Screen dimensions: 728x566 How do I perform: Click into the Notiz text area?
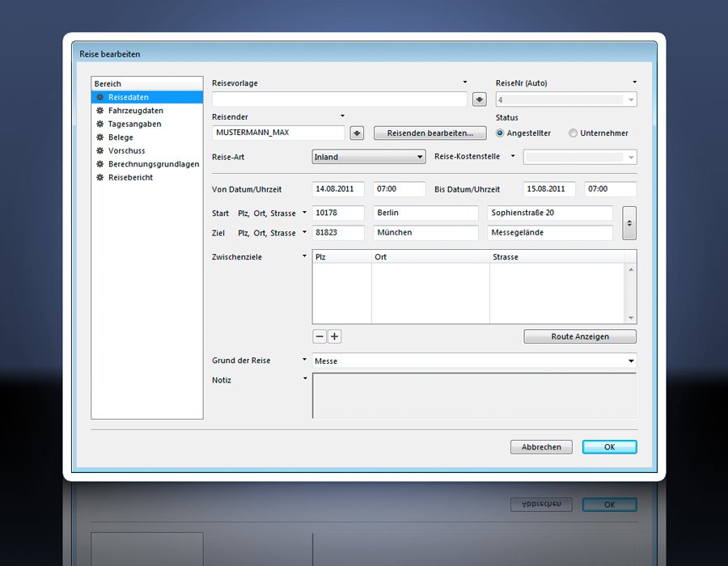[x=474, y=395]
